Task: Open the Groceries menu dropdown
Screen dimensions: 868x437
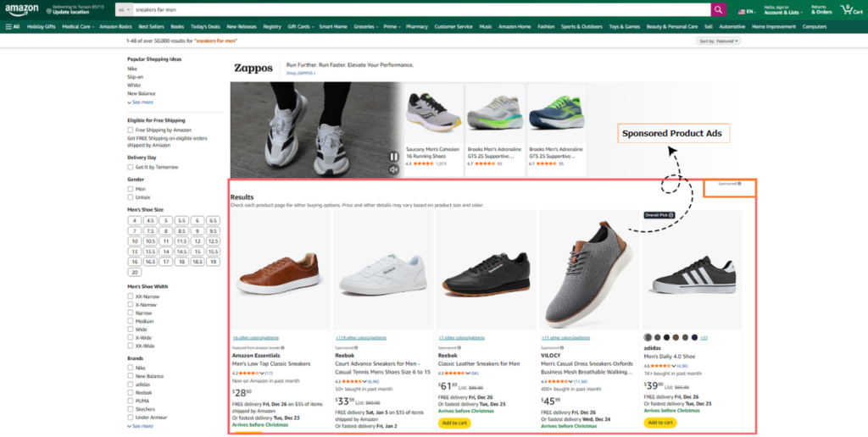Action: coord(366,26)
